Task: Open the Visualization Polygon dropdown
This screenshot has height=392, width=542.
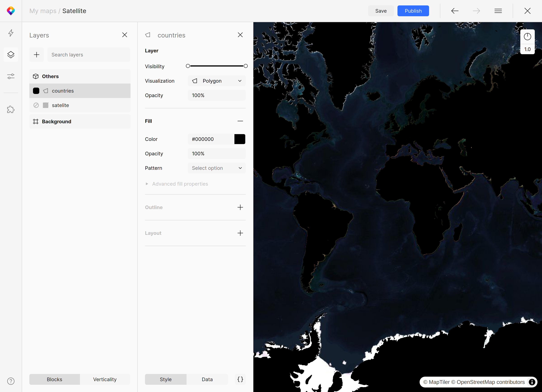Action: tap(216, 81)
